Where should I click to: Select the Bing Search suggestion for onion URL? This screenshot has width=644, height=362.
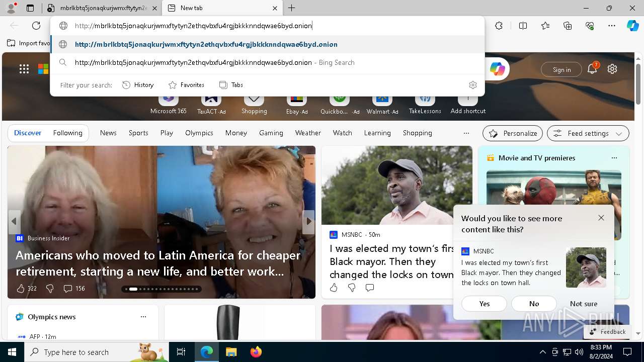268,62
